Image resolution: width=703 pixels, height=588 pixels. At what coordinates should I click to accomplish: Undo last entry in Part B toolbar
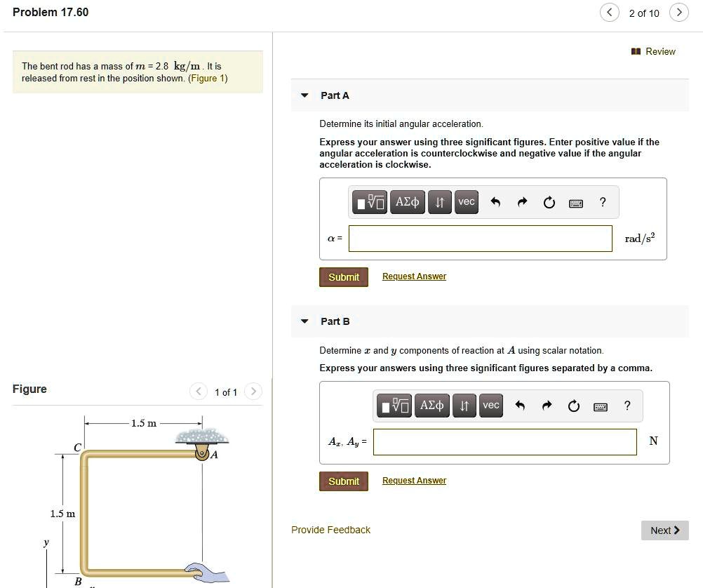tap(520, 406)
